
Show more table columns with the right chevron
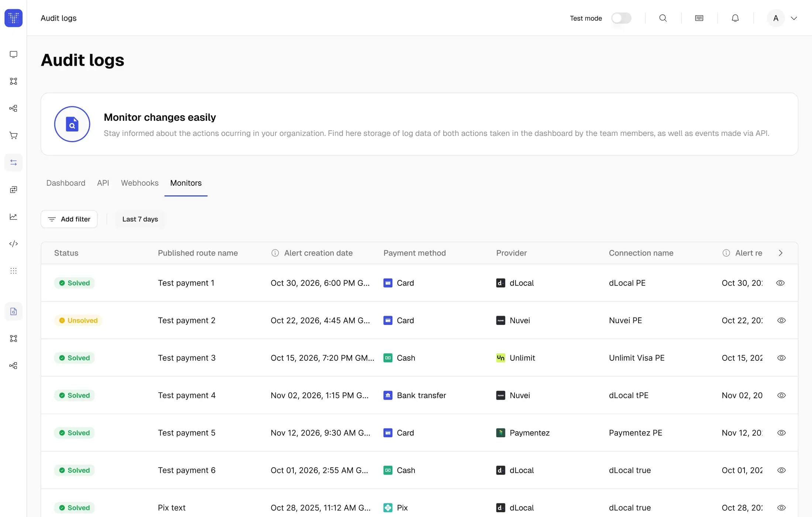pyautogui.click(x=781, y=253)
